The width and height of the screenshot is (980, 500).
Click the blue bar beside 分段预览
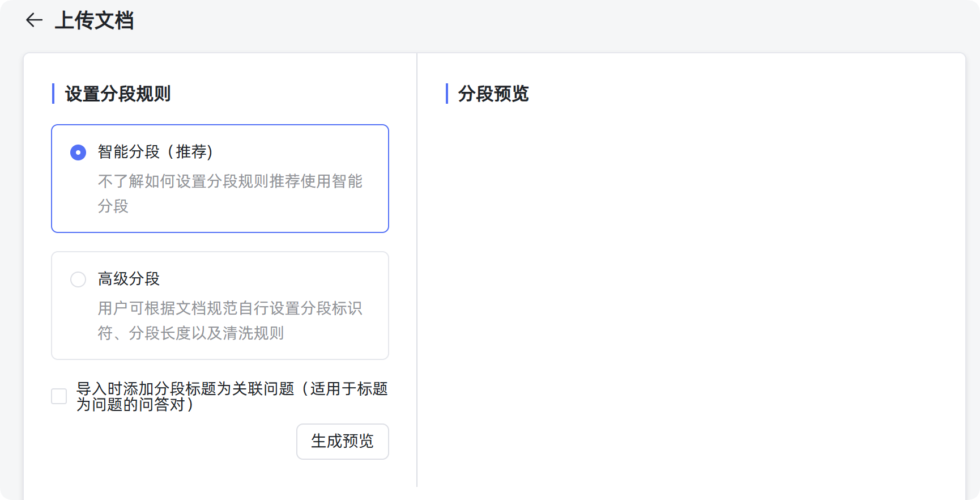point(447,94)
